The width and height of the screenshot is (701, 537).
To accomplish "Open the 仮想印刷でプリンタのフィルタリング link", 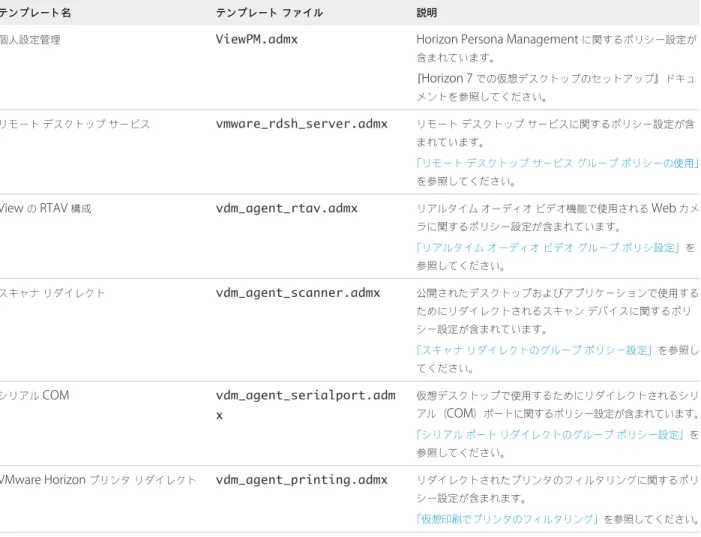I will point(507,519).
